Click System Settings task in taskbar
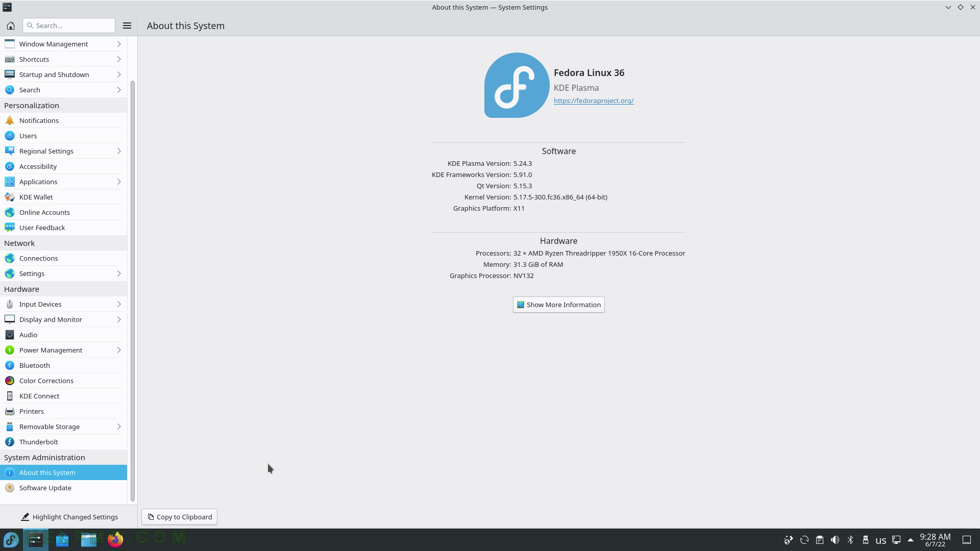 point(36,539)
